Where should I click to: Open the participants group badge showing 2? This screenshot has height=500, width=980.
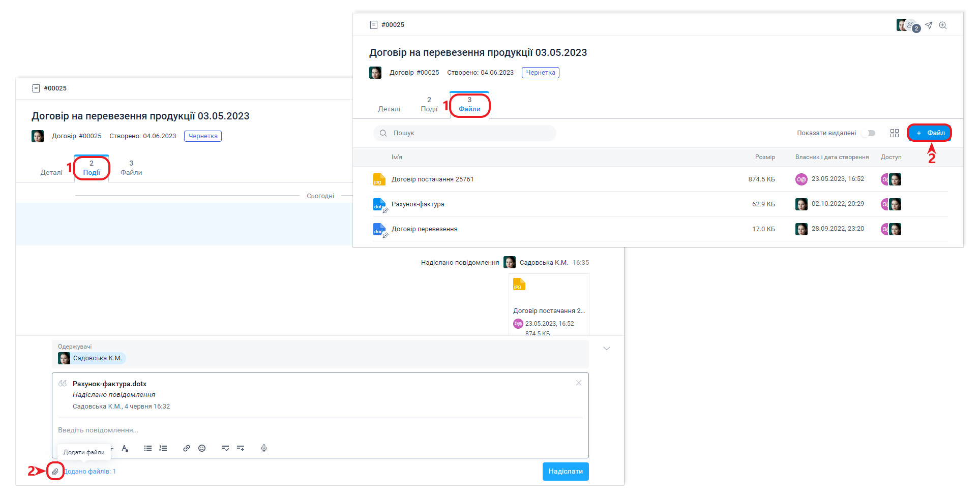[x=913, y=26]
